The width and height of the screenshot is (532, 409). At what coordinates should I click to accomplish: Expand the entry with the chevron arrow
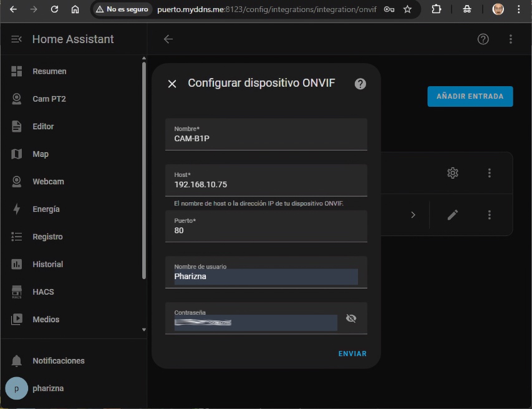pos(413,215)
